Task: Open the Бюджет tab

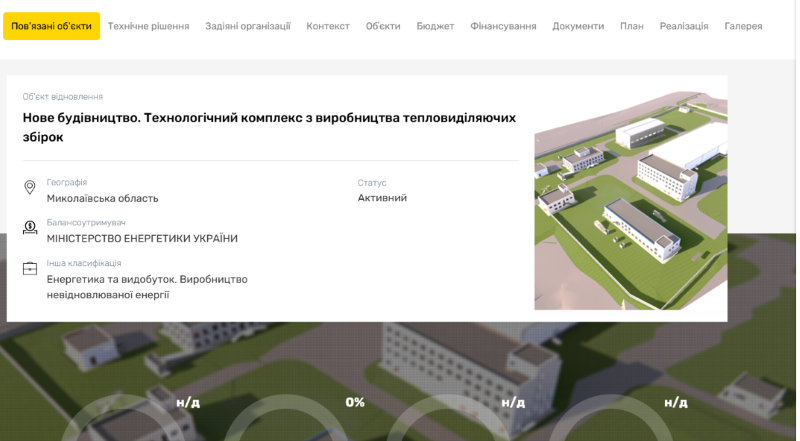Action: (435, 26)
